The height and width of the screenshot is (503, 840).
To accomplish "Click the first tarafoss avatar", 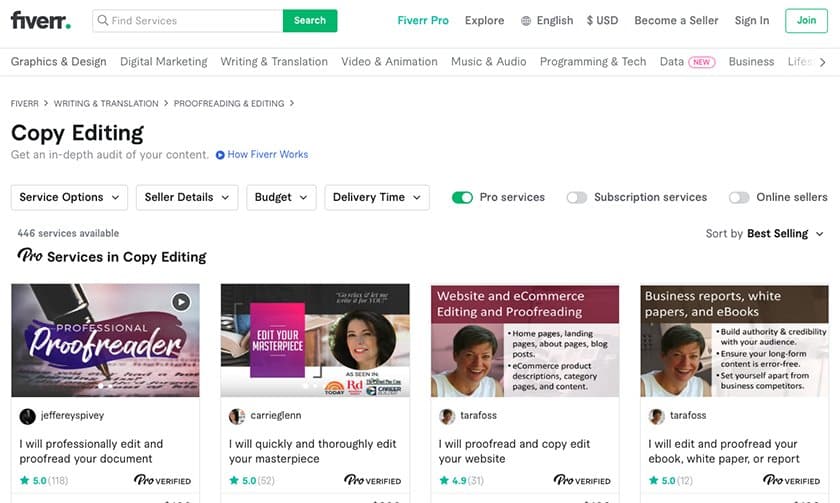I will [447, 416].
